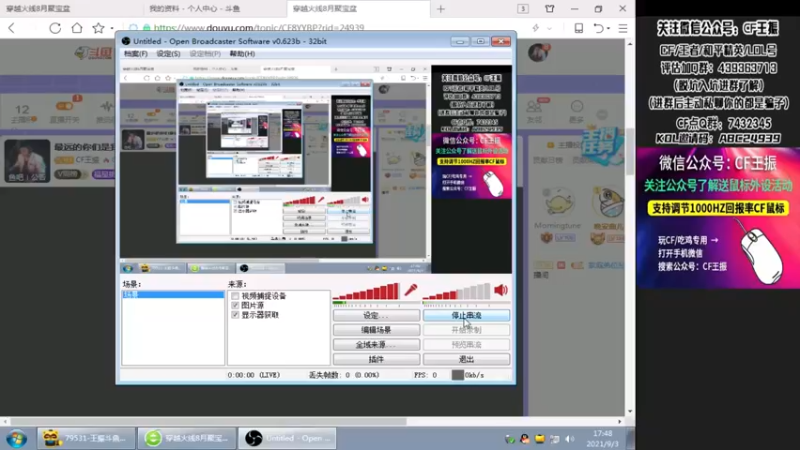Click the FPS: 0 status bar entry
The height and width of the screenshot is (450, 800).
point(426,375)
